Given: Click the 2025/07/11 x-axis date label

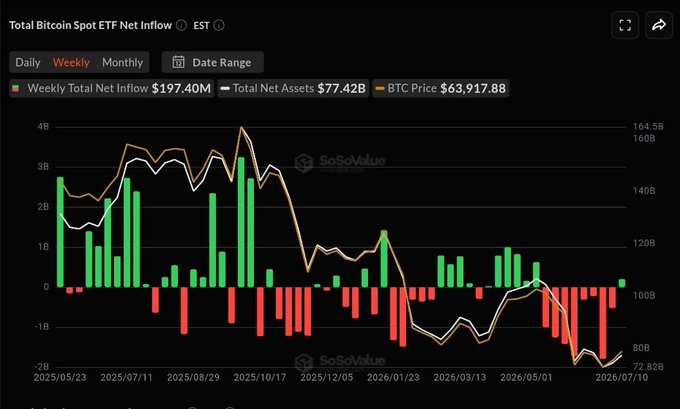Looking at the screenshot, I should 127,377.
